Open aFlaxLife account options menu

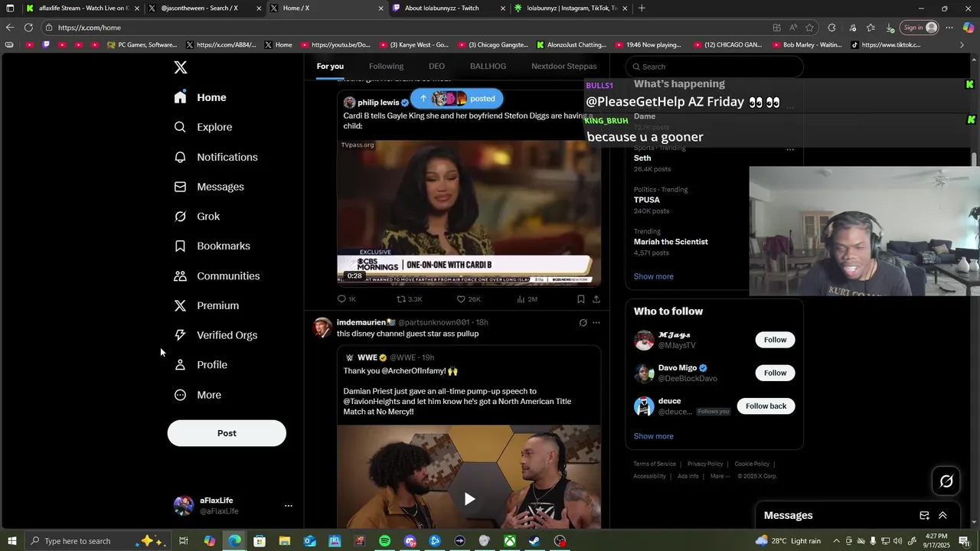(288, 506)
